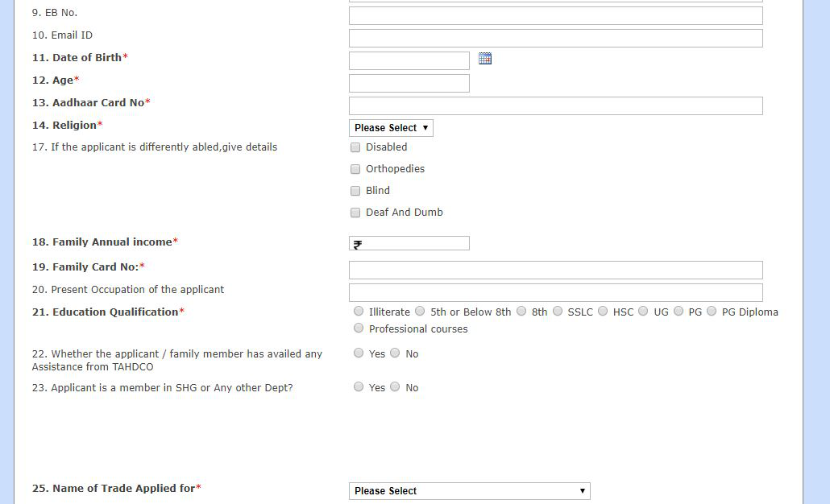Select Illiterate education qualification

pyautogui.click(x=359, y=311)
